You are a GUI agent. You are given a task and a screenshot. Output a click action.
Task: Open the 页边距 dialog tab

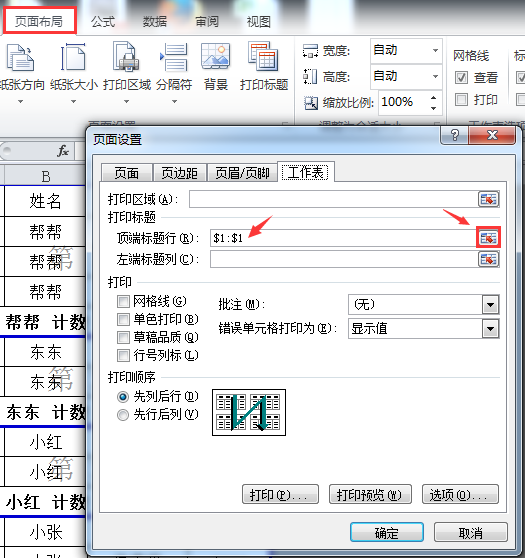tap(180, 173)
